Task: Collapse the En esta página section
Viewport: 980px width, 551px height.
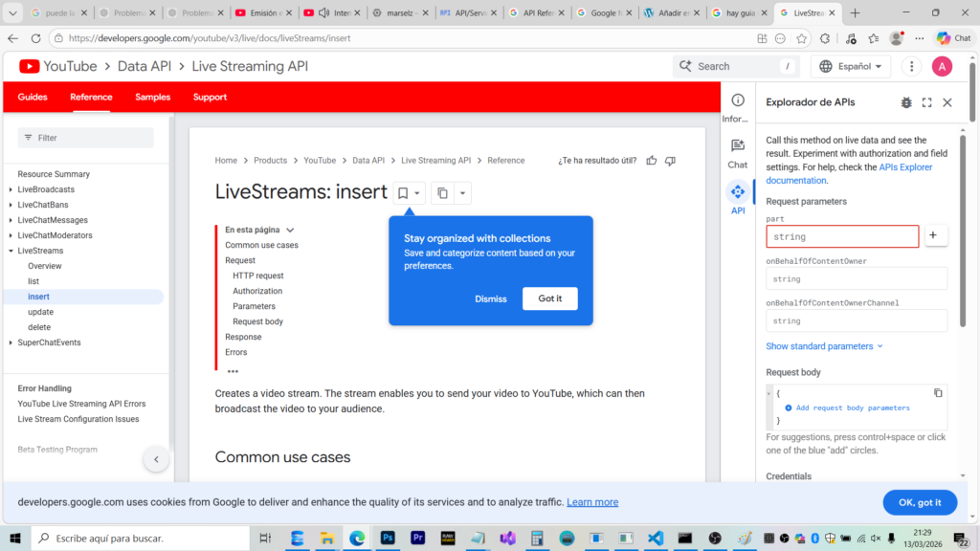Action: coord(290,230)
